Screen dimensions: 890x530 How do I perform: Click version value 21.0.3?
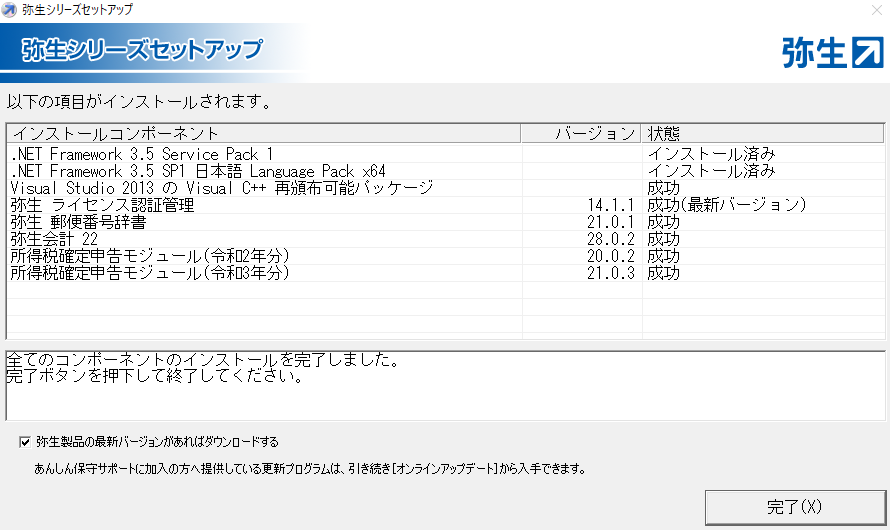point(611,273)
